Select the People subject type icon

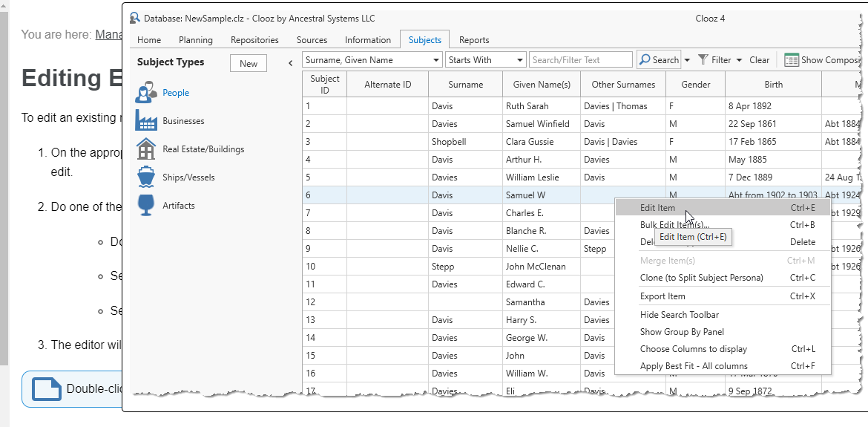click(145, 93)
